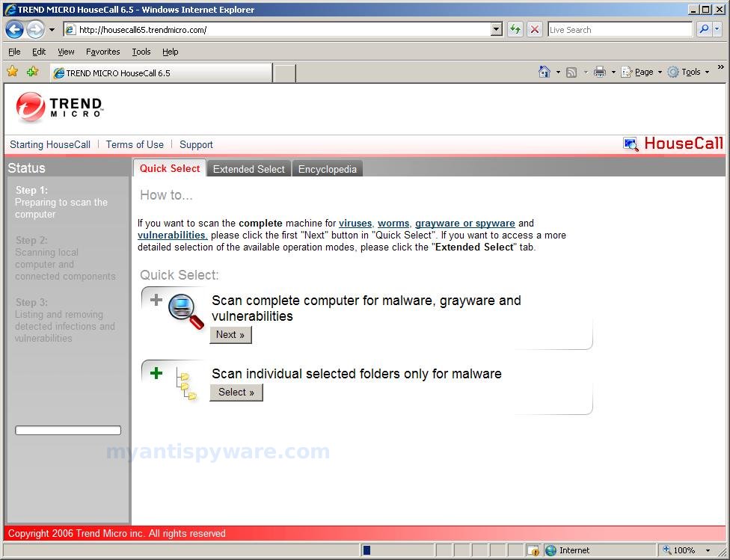This screenshot has width=730, height=560.
Task: Open the View menu
Action: click(x=66, y=52)
